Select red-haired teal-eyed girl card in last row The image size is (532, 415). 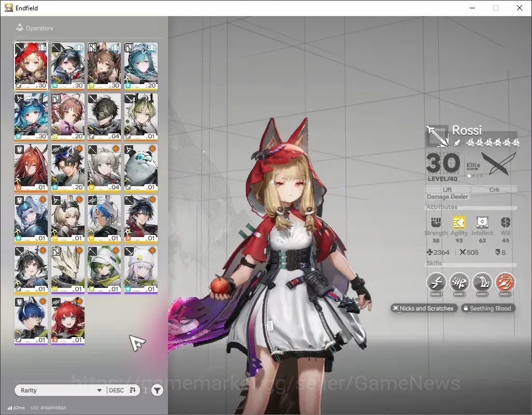coord(68,321)
